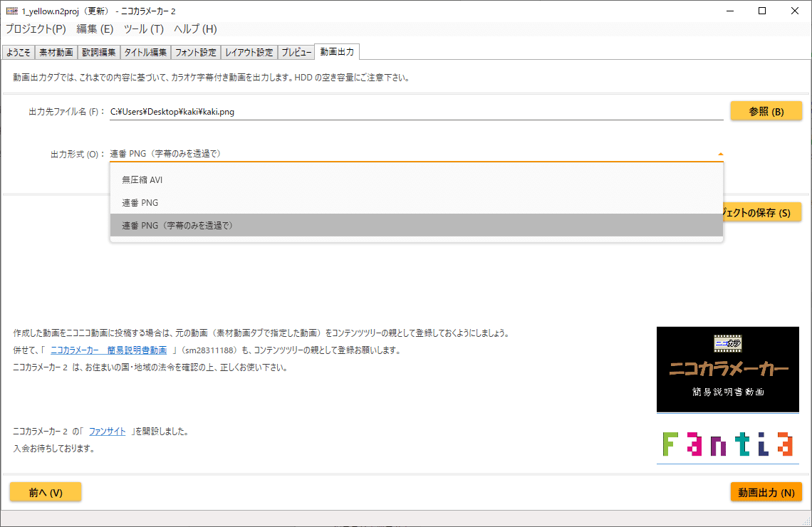Visit the ファンサイト link
Screen dimensions: 812x527
click(107, 431)
